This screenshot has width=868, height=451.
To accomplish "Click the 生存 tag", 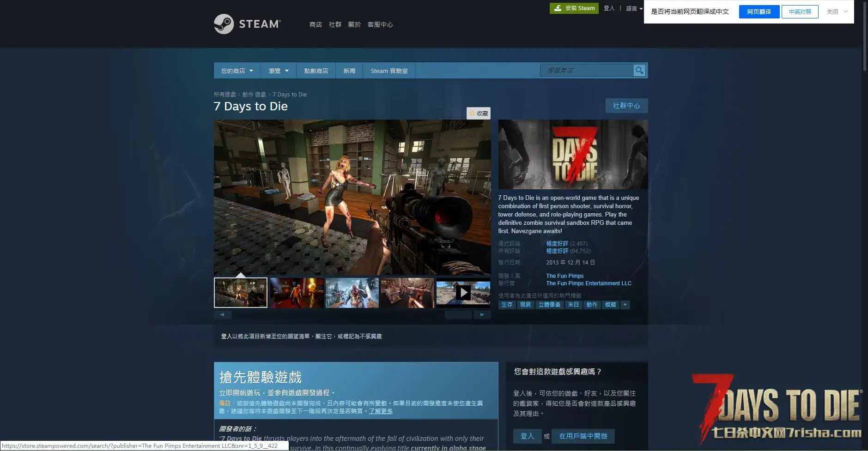I will [x=507, y=305].
